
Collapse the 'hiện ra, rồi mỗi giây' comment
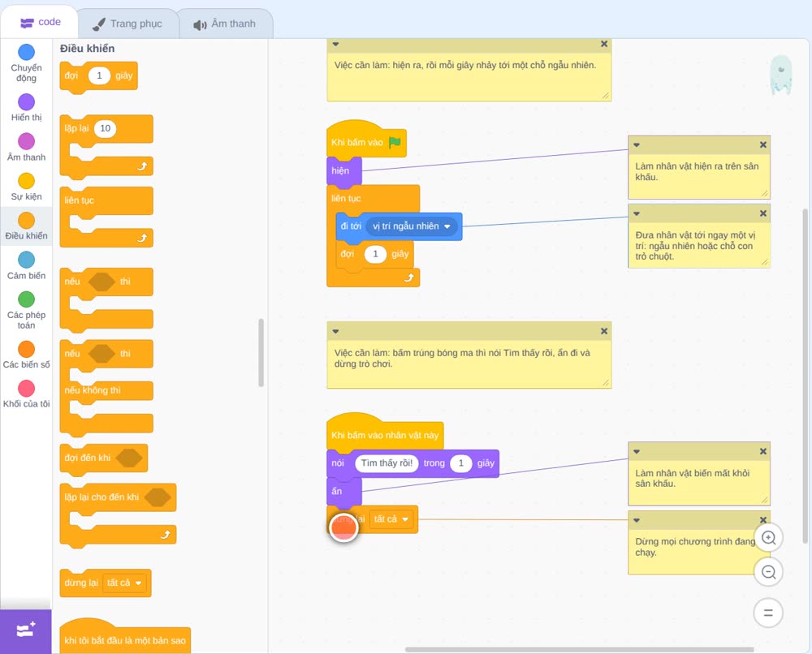pyautogui.click(x=335, y=44)
